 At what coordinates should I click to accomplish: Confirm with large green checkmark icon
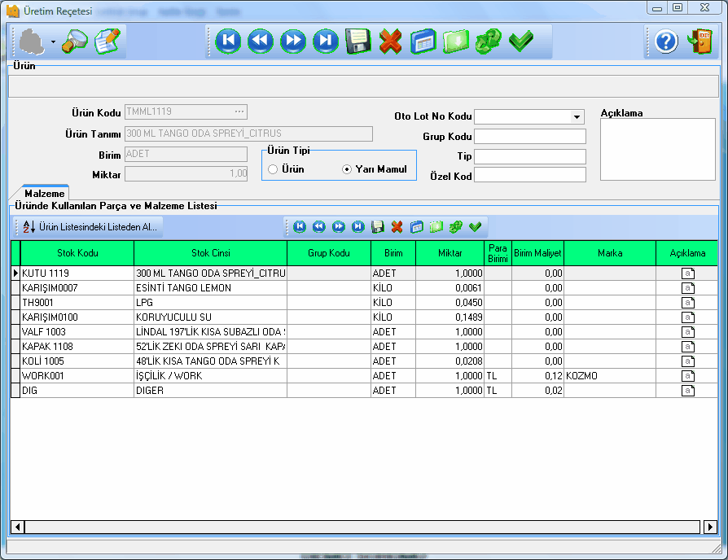coord(521,41)
